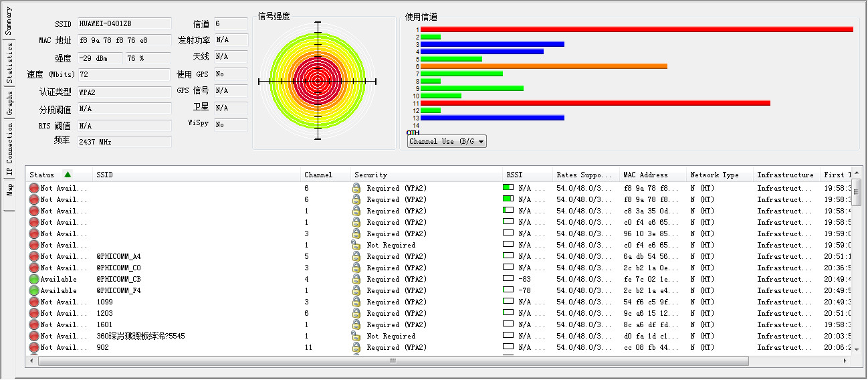Open the Channel Use (B/G) dropdown
Screen dimensions: 868x380
[x=447, y=141]
